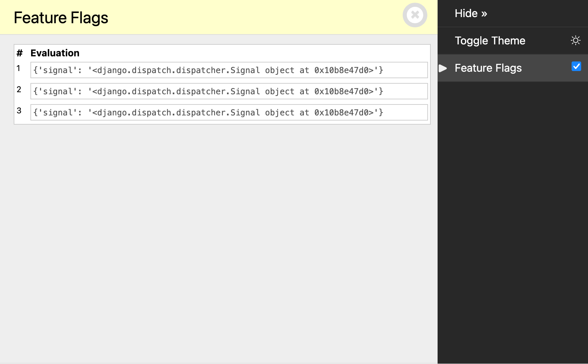The image size is (588, 364).
Task: Click the X icon to dismiss Feature Flags panel
Action: point(415,15)
